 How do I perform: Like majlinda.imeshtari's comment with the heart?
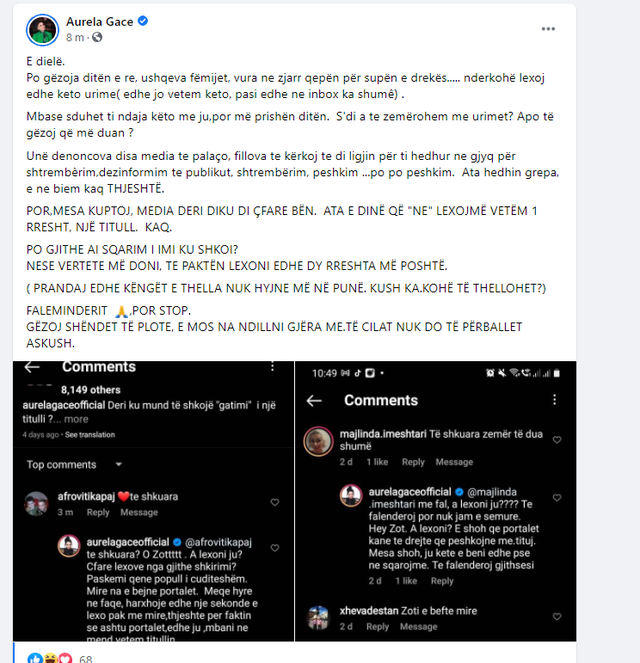(x=557, y=440)
